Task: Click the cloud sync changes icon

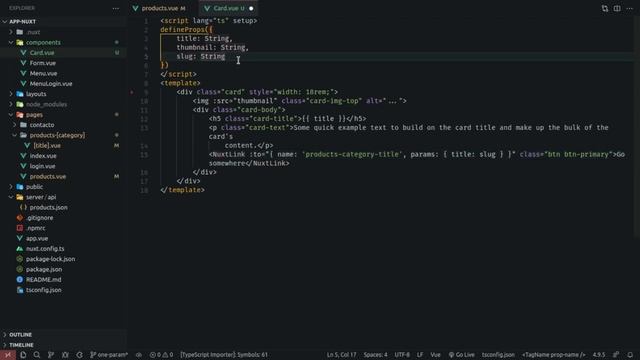Action: click(139, 355)
